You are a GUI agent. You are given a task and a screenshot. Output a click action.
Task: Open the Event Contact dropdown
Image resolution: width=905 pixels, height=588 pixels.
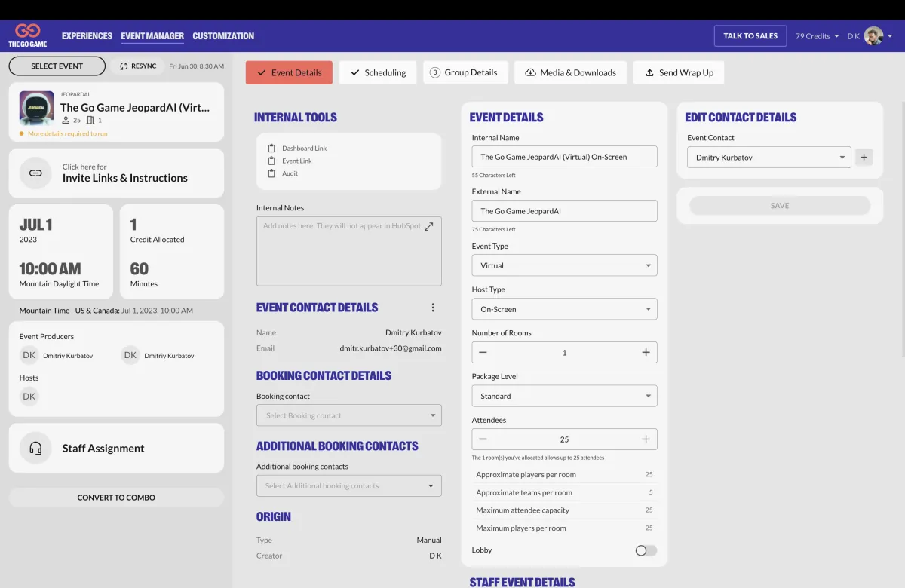pos(768,158)
